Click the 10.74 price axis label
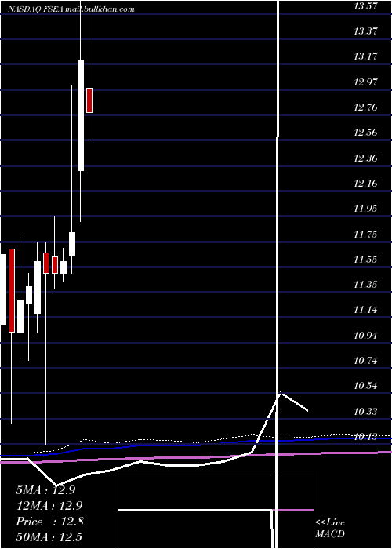This screenshot has width=392, height=549. 365,361
